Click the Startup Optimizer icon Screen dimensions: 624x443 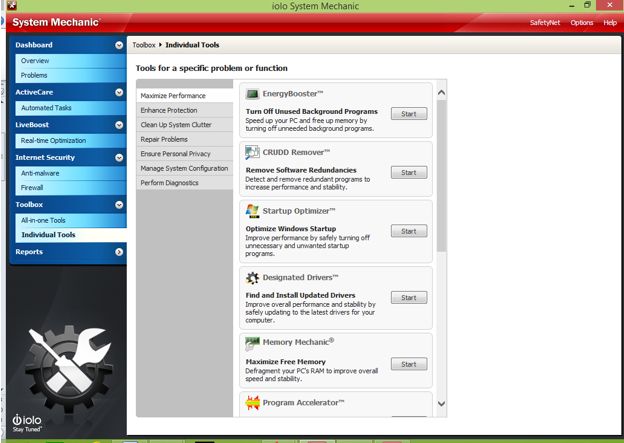252,211
